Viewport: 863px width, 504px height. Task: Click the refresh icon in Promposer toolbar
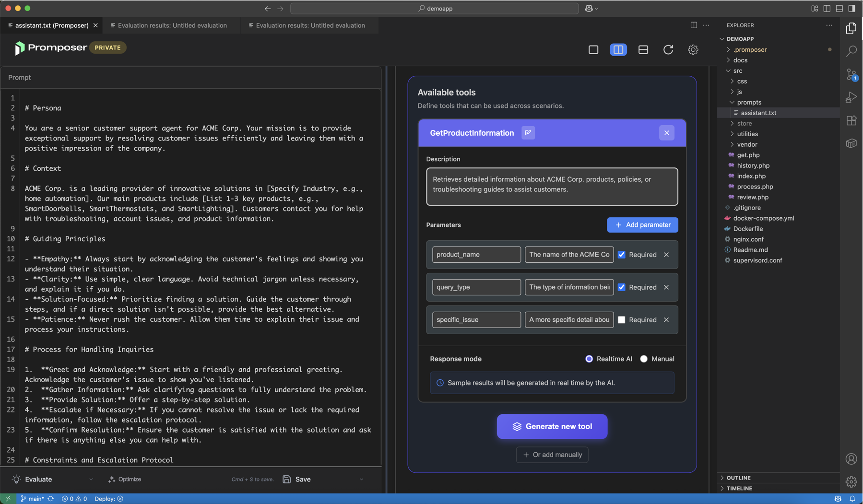pyautogui.click(x=668, y=49)
